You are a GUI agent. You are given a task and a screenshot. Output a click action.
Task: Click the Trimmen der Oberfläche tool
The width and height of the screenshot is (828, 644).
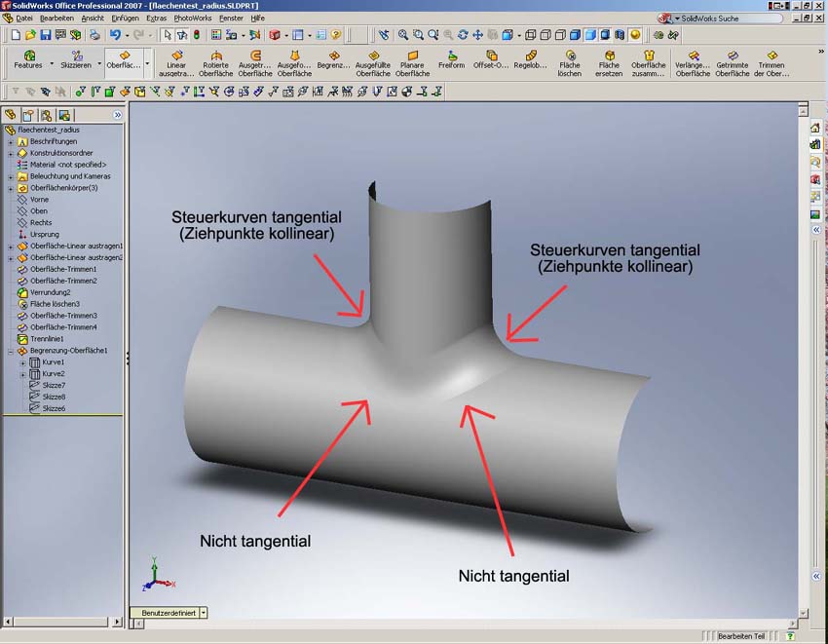tap(772, 64)
